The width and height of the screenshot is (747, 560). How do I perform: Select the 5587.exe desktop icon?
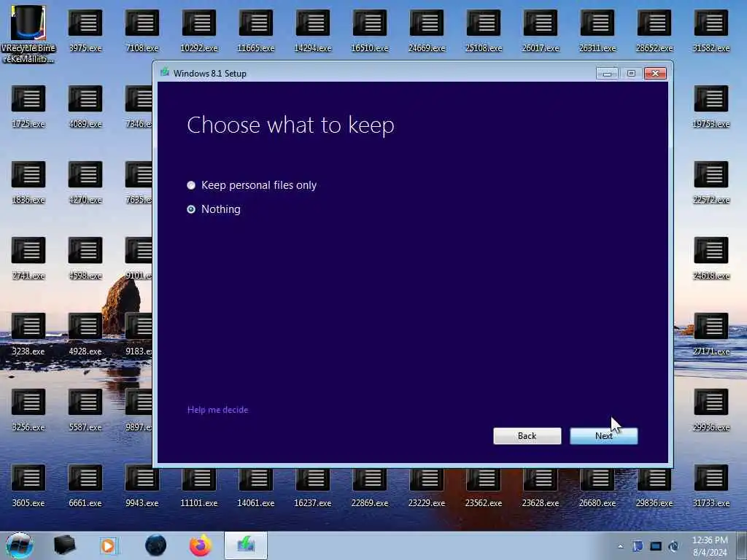click(x=85, y=410)
